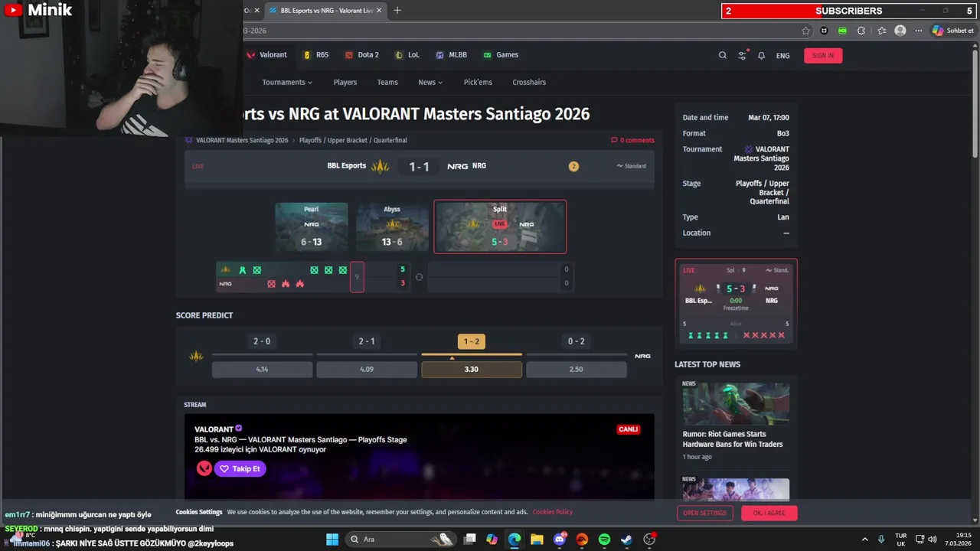Select the Abyss map card 13-6
This screenshot has width=980, height=551.
point(392,227)
